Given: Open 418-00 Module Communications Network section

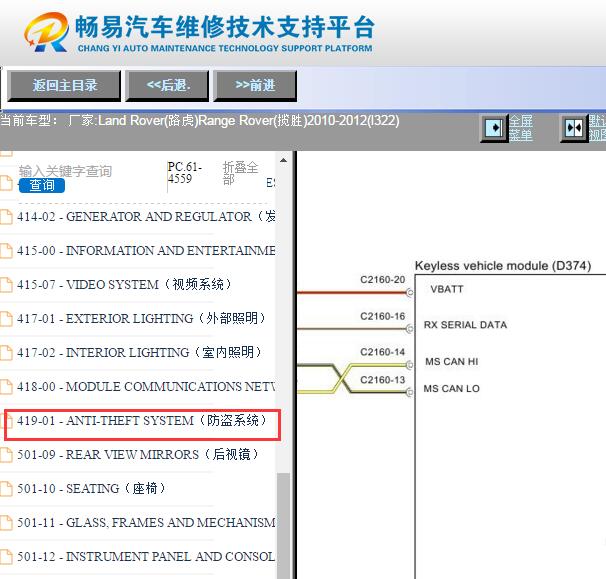Looking at the screenshot, I should click(x=146, y=387).
